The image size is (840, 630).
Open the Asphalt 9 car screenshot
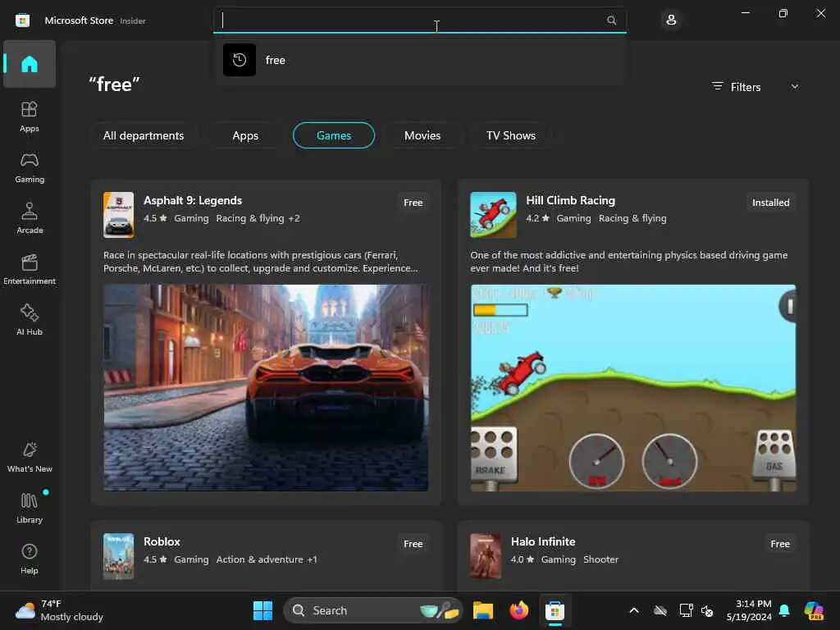click(x=266, y=387)
